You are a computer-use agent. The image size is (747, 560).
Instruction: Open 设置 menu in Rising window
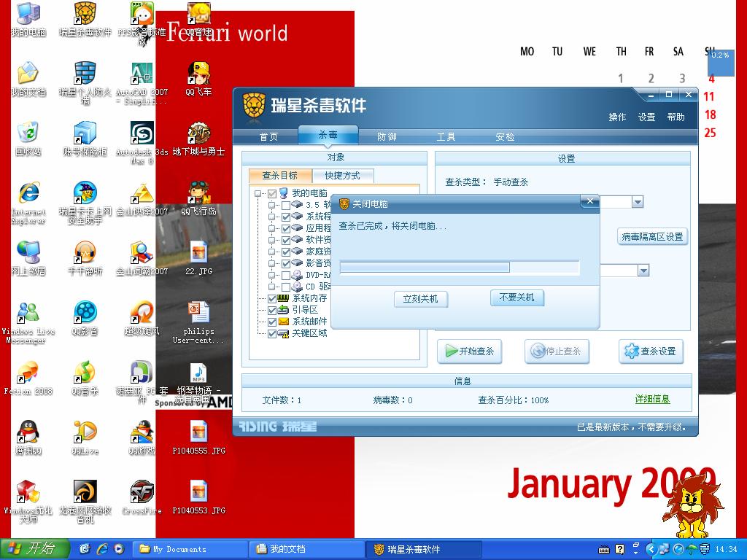click(646, 117)
